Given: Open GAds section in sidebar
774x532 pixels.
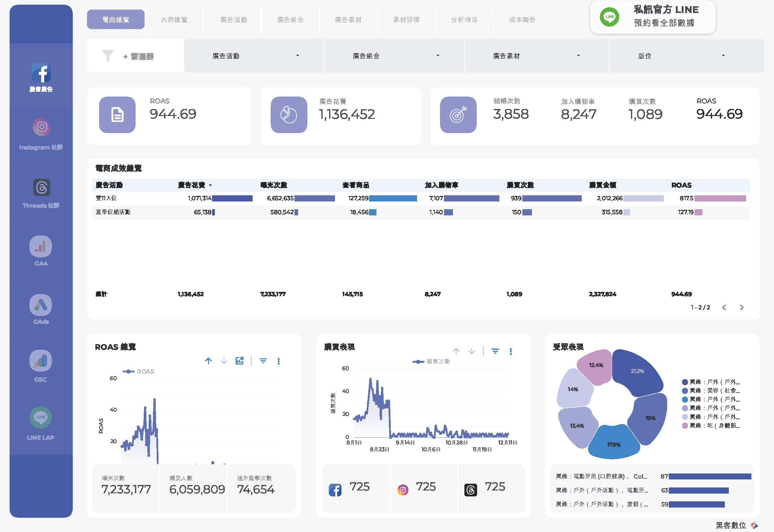Looking at the screenshot, I should coord(41,305).
